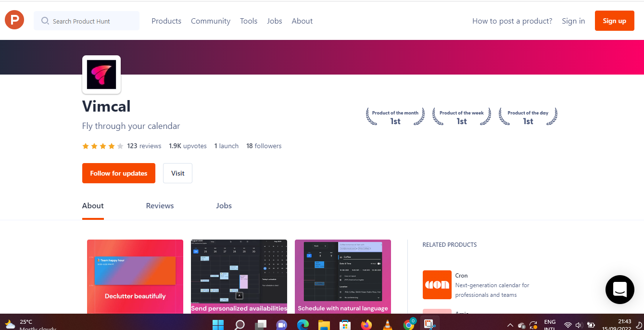
Task: Click Product of the day badge
Action: [528, 117]
